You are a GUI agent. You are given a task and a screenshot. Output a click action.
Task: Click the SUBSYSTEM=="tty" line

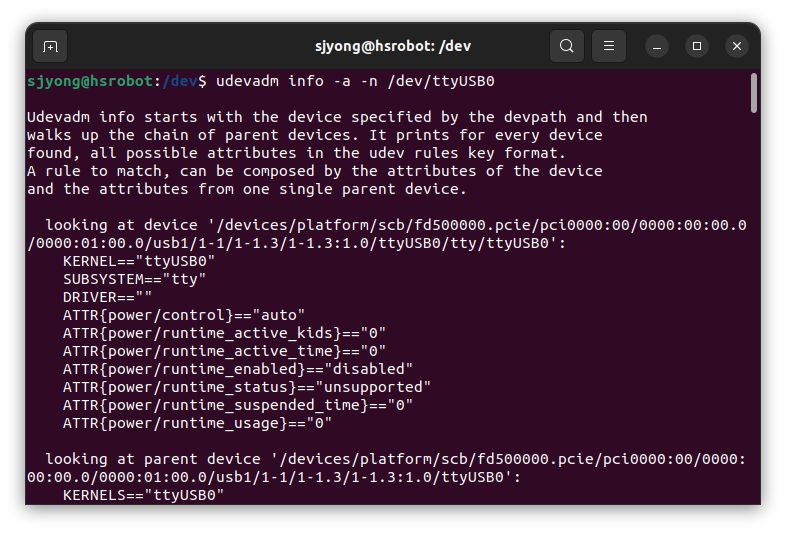pyautogui.click(x=134, y=279)
